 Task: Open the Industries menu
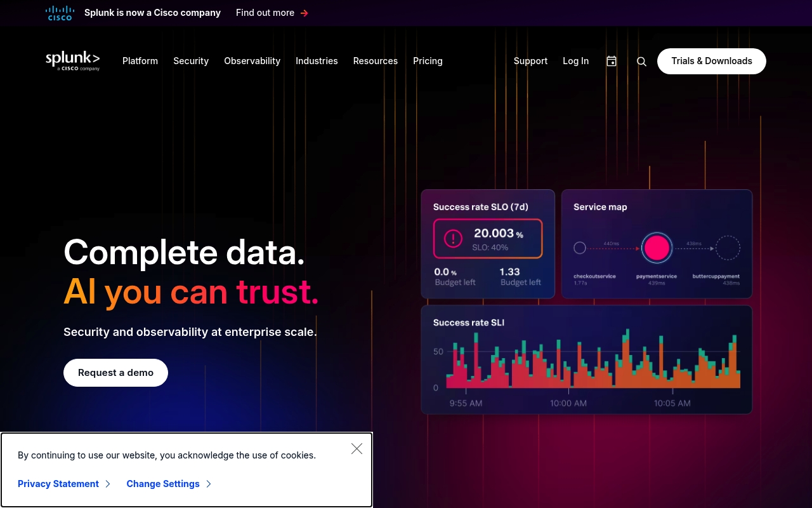click(x=317, y=61)
